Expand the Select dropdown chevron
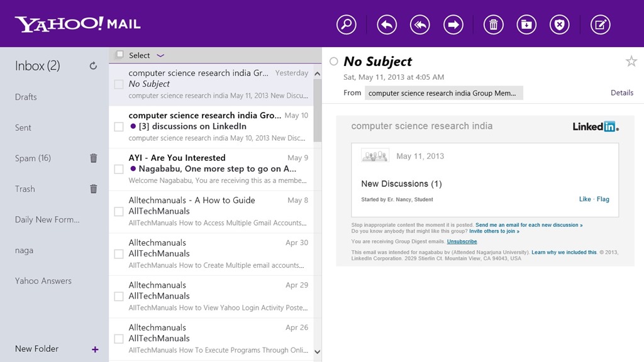 click(x=160, y=55)
